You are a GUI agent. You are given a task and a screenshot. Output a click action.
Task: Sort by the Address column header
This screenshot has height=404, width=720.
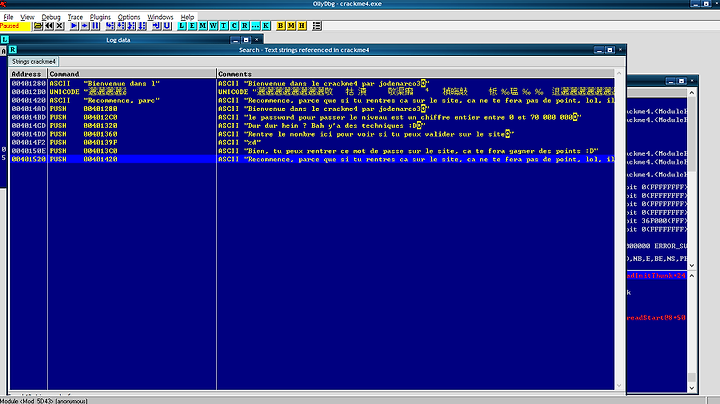point(28,74)
